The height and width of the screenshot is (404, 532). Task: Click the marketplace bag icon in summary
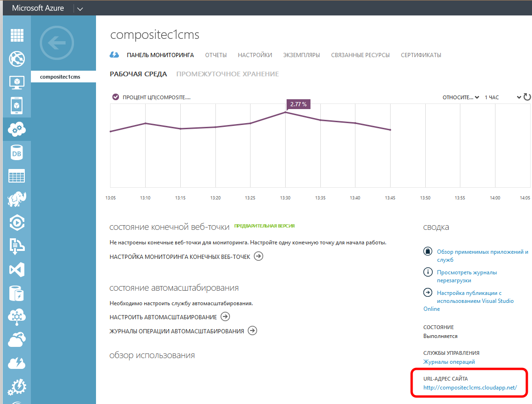tap(428, 251)
